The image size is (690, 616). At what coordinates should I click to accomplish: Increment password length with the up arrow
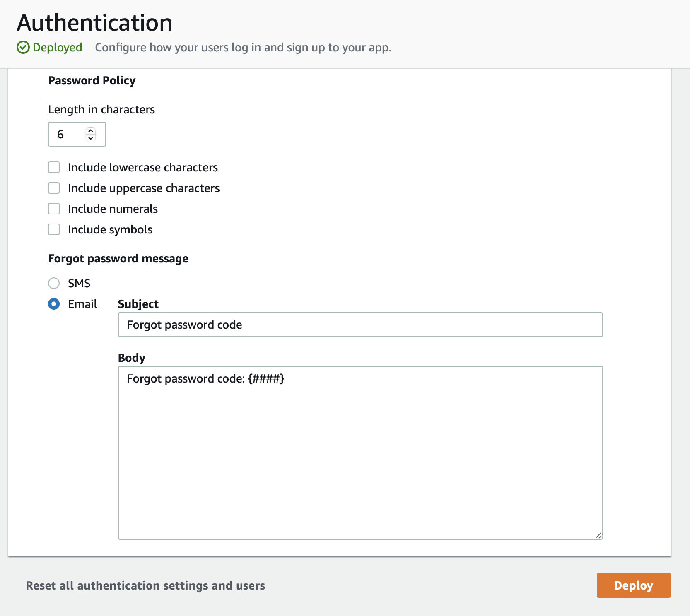91,131
